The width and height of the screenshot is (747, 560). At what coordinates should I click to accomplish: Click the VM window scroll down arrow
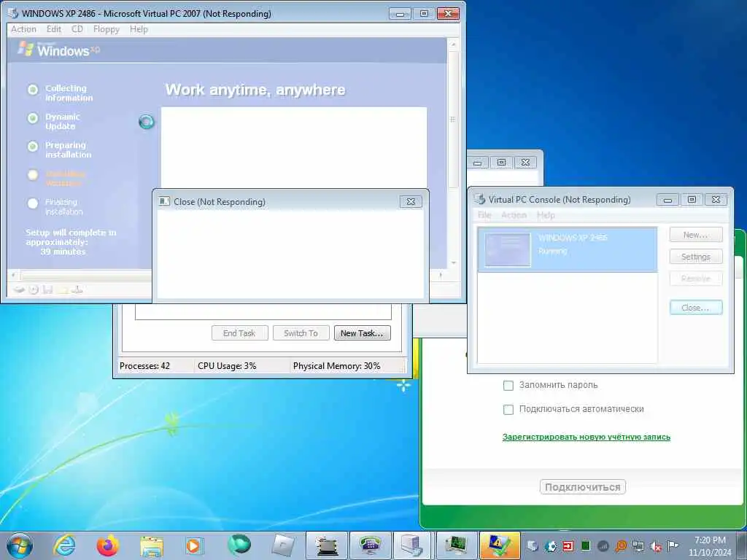click(454, 262)
